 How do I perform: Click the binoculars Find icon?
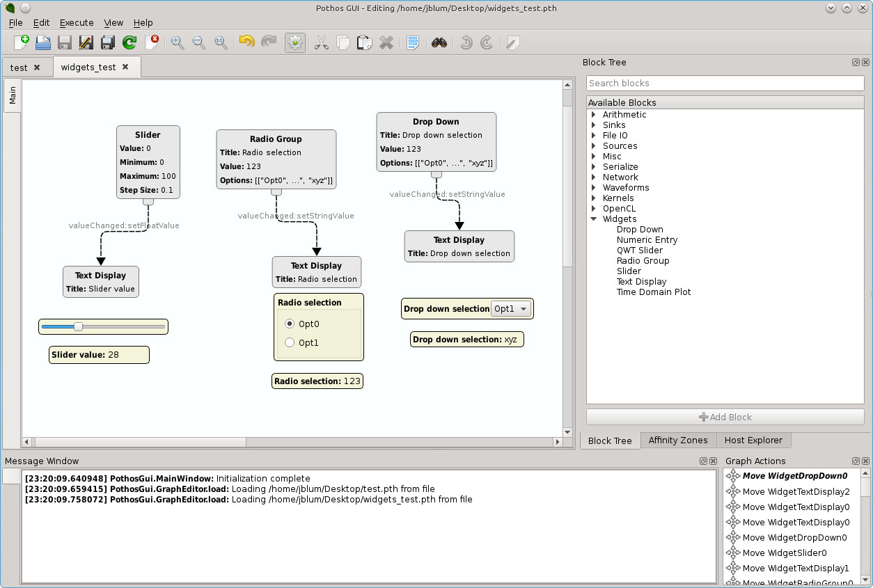pyautogui.click(x=439, y=42)
